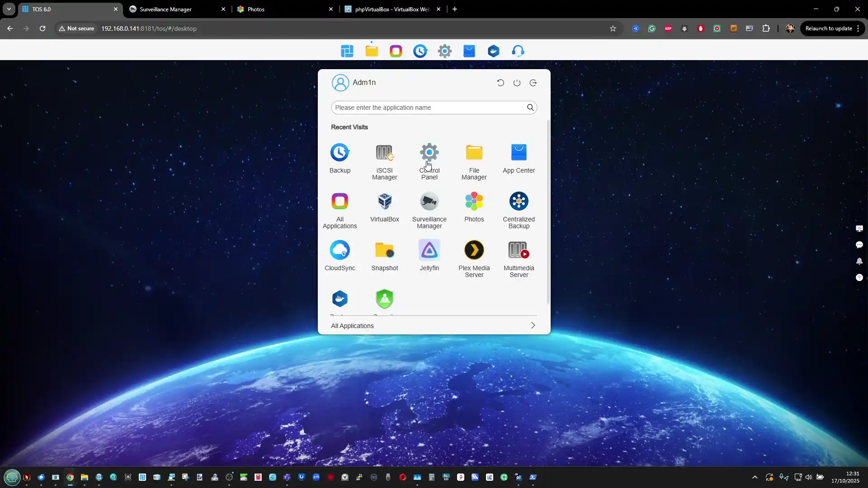Launch iSCSI Manager from the app menu
The width and height of the screenshot is (868, 488).
coord(384,153)
